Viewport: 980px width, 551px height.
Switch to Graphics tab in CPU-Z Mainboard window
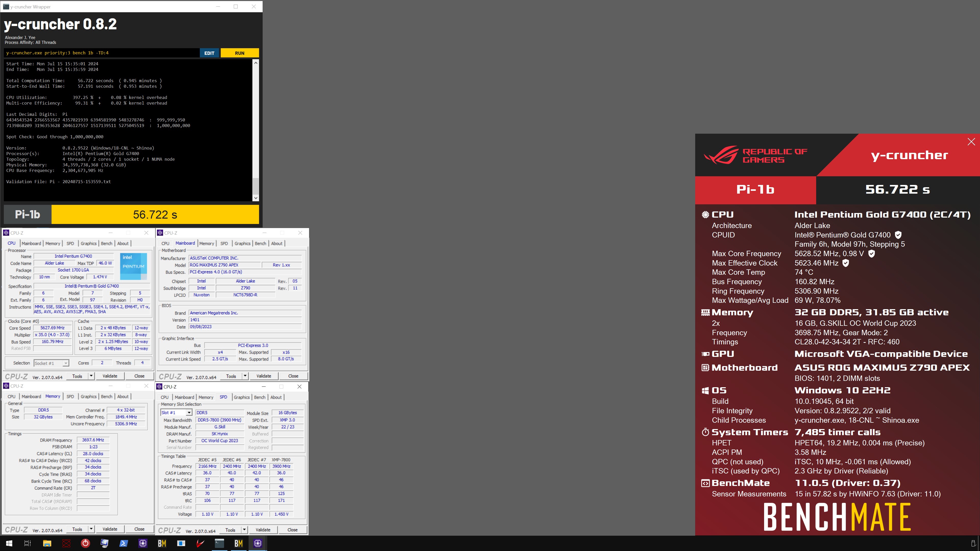[242, 243]
